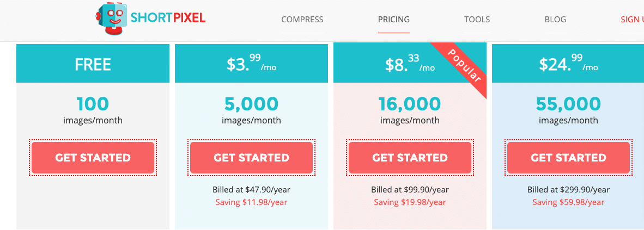Click the SHORTPIXEL brand name text
Image resolution: width=644 pixels, height=230 pixels.
click(x=168, y=18)
